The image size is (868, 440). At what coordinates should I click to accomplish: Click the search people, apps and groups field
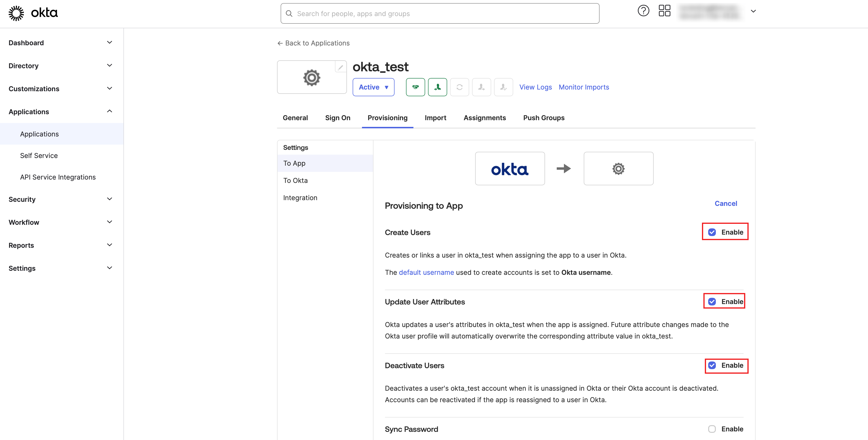click(440, 13)
